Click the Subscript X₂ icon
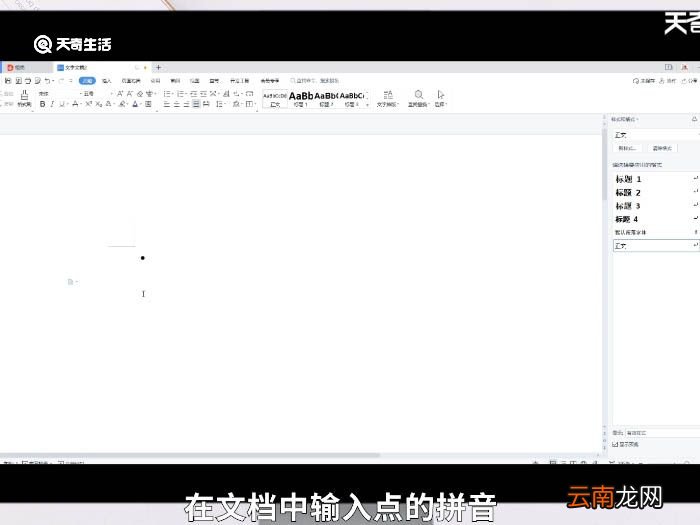Image resolution: width=700 pixels, height=525 pixels. pyautogui.click(x=99, y=104)
